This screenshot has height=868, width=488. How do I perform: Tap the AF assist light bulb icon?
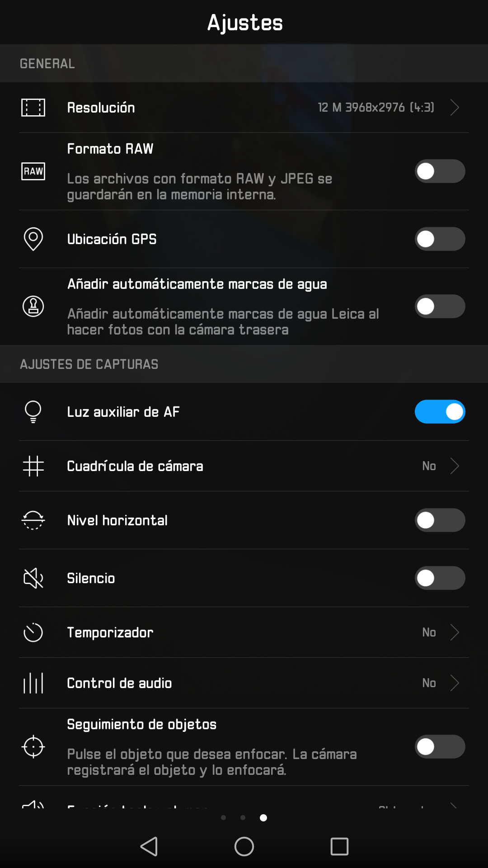click(33, 412)
